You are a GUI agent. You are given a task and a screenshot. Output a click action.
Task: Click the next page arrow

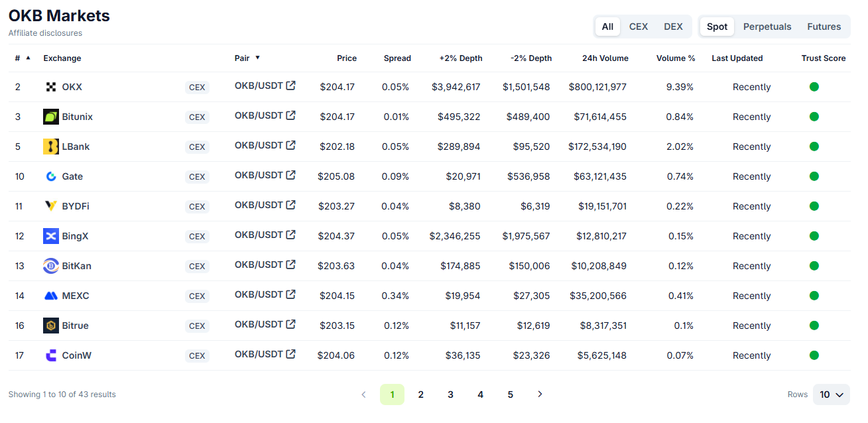click(x=540, y=394)
